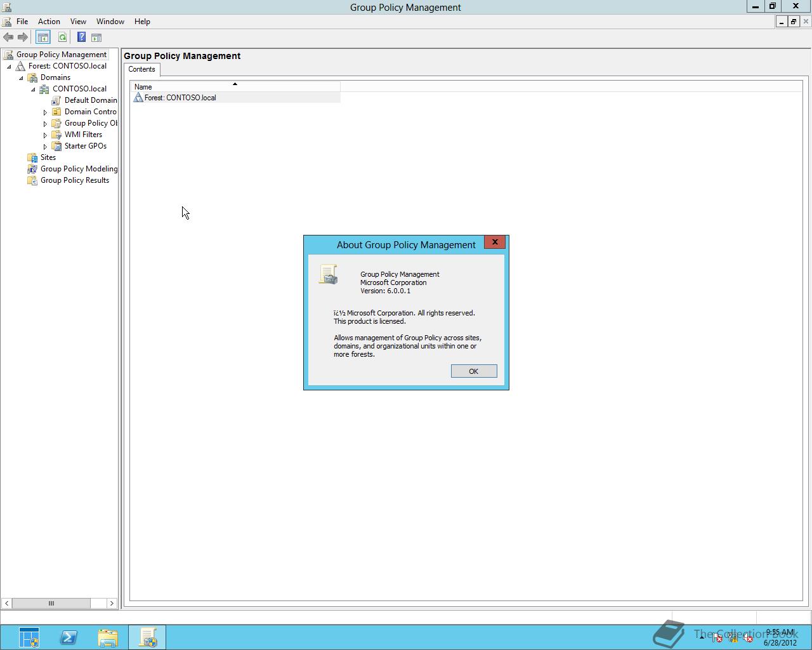The image size is (812, 650).
Task: Click OK in the About dialog
Action: coord(474,371)
